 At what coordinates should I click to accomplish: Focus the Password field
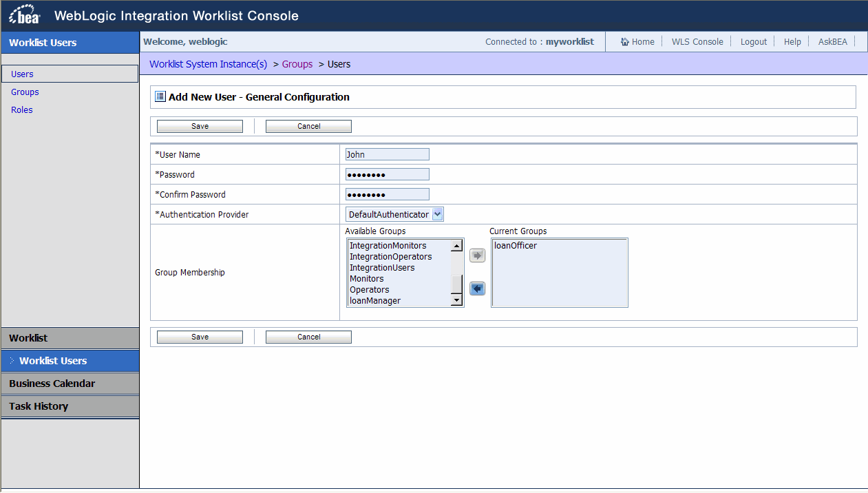(388, 174)
